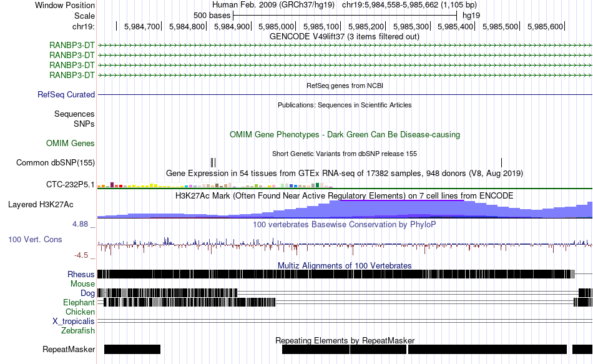Click Repeating Elements by RepeatMasker title
This screenshot has width=593, height=364.
point(345,340)
